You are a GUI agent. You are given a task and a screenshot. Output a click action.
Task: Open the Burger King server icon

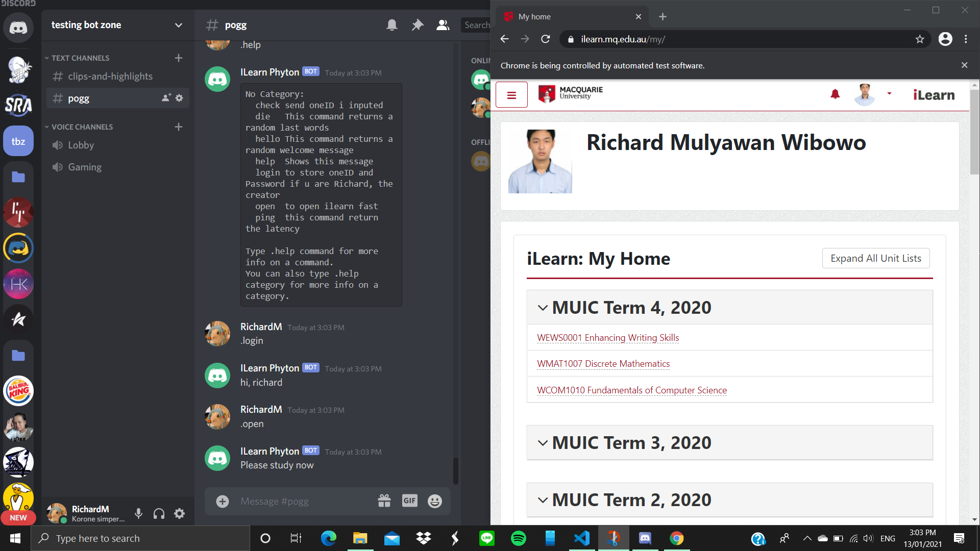tap(18, 391)
